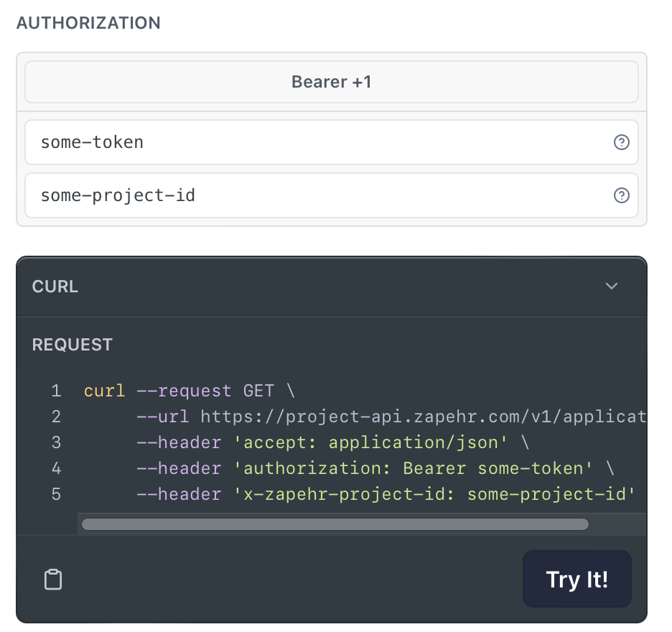Click the Try It! button
The width and height of the screenshot is (672, 632).
(x=577, y=579)
